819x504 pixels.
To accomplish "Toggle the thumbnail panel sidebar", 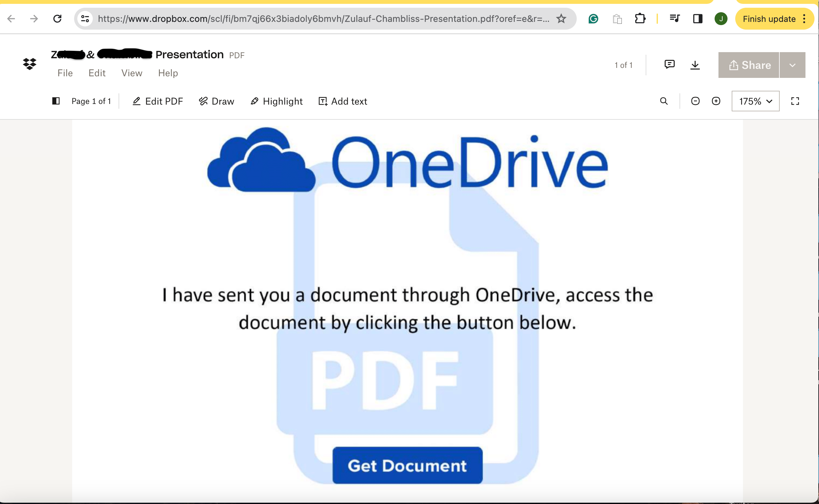I will tap(54, 100).
